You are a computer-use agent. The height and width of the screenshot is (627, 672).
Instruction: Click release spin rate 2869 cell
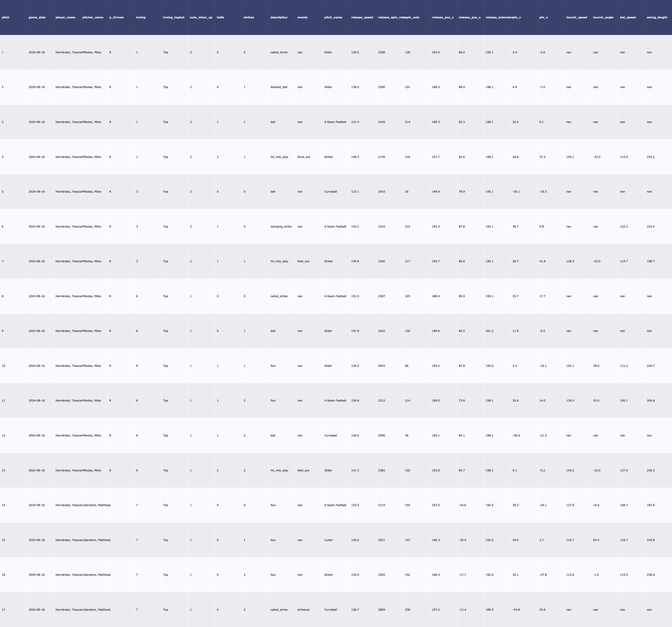coord(381,610)
